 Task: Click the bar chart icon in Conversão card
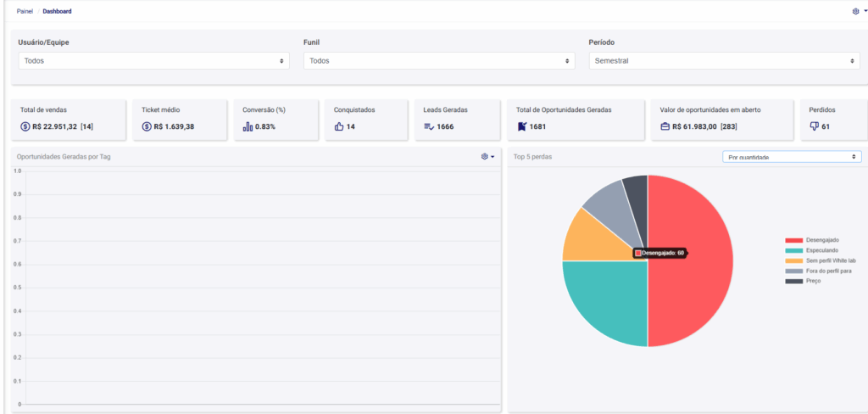(248, 126)
